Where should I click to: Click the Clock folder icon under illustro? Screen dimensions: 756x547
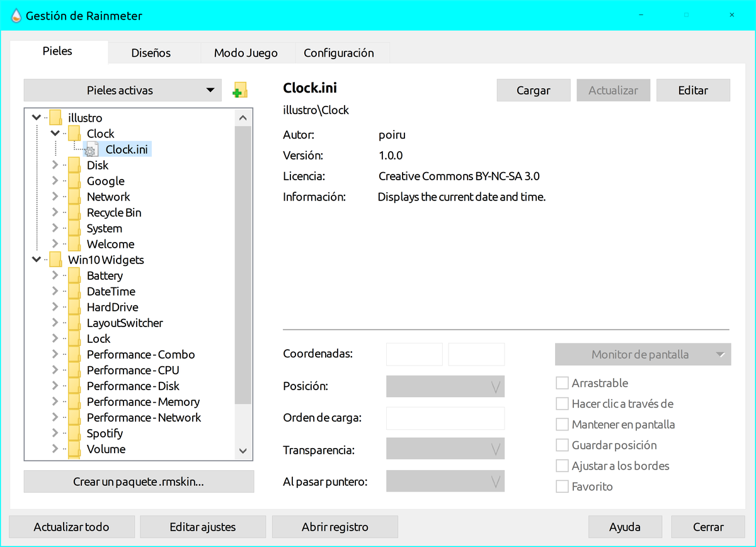click(x=74, y=134)
